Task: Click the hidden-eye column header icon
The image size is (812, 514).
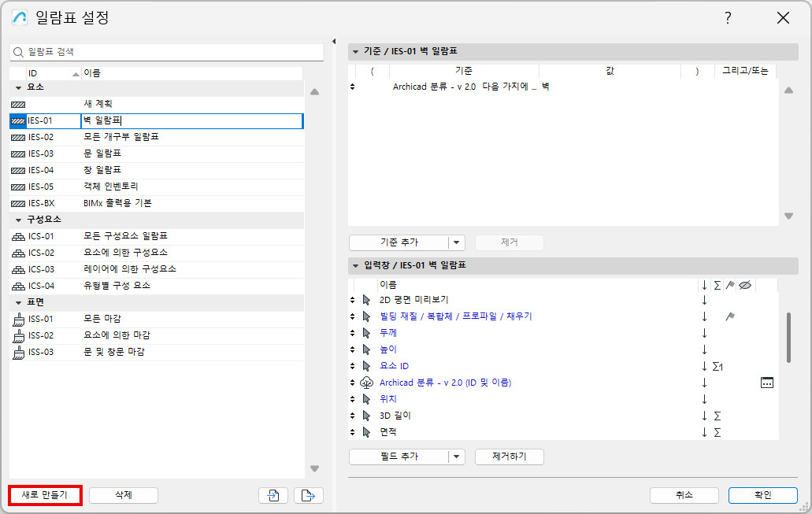Action: point(745,285)
